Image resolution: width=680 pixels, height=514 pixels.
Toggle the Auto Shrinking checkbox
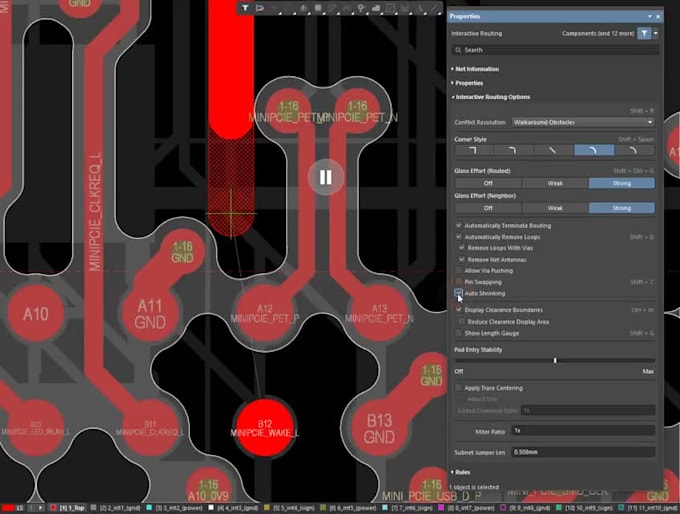[x=458, y=293]
